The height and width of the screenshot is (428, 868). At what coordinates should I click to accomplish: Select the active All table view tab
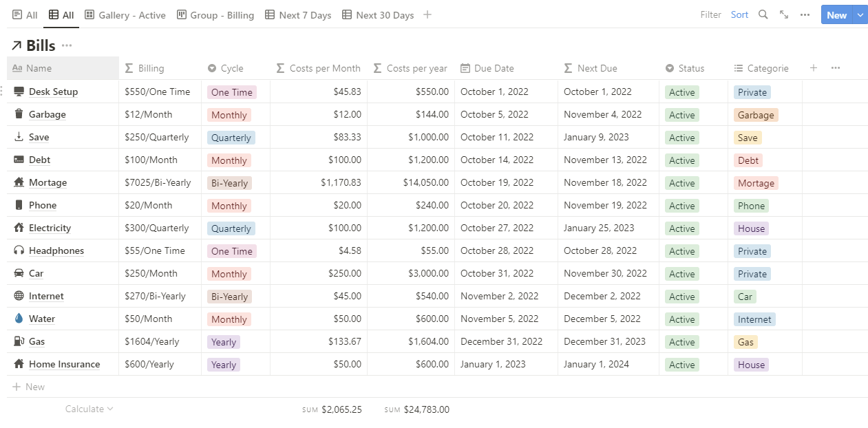coord(62,15)
